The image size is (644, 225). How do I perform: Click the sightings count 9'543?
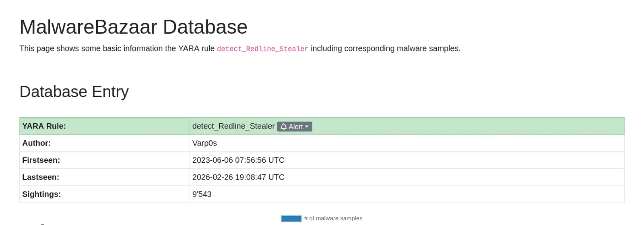(x=202, y=194)
